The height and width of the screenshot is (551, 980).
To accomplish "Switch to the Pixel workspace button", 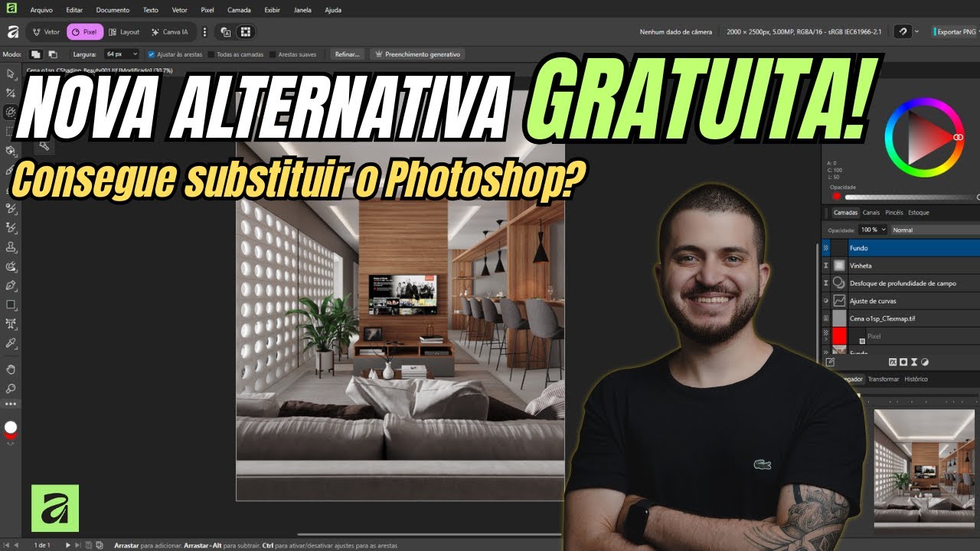I will (84, 32).
